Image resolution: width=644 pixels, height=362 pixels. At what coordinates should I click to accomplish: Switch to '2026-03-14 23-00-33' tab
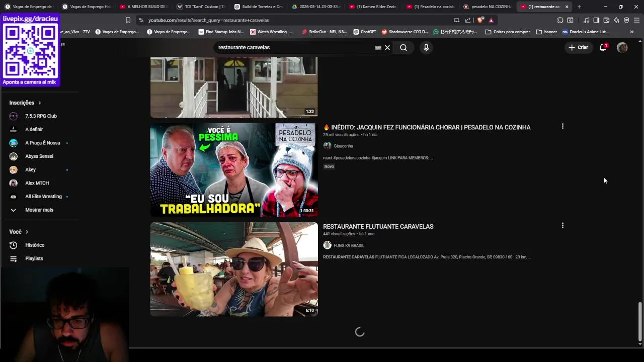315,7
